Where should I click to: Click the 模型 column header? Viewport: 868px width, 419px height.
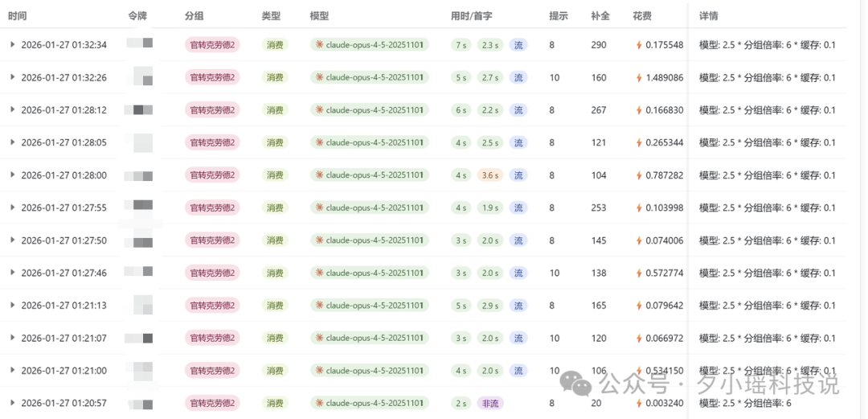pos(319,15)
